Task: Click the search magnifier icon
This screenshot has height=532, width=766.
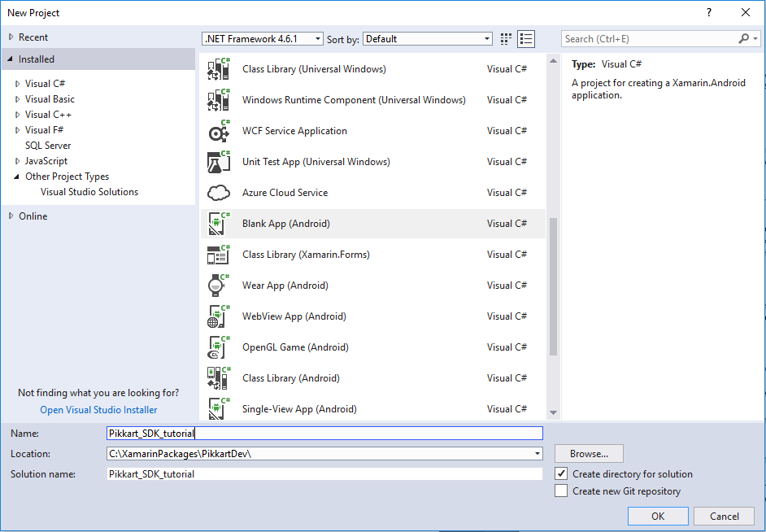Action: pyautogui.click(x=743, y=38)
